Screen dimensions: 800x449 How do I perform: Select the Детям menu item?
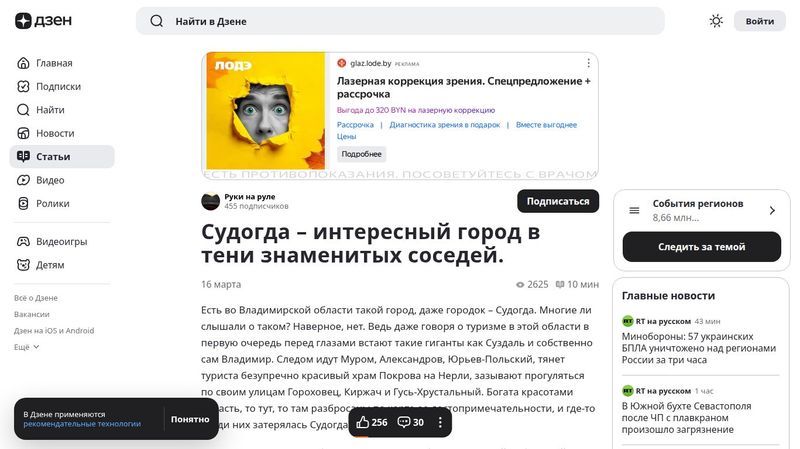tap(50, 265)
